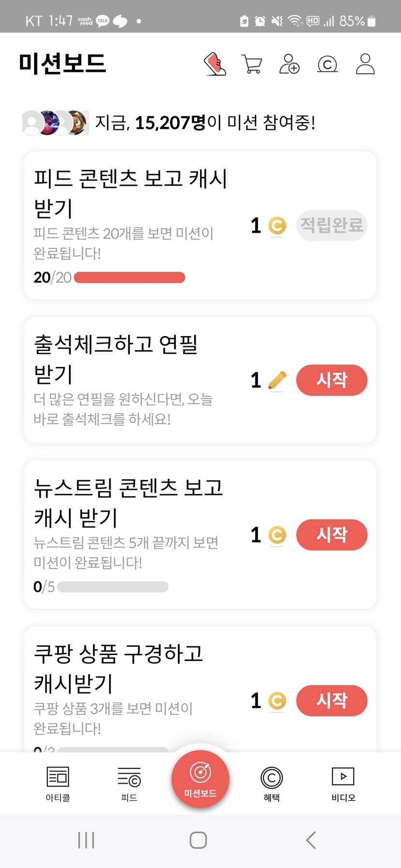Tap the pencil reward icon
401x868 pixels.
[x=277, y=380]
